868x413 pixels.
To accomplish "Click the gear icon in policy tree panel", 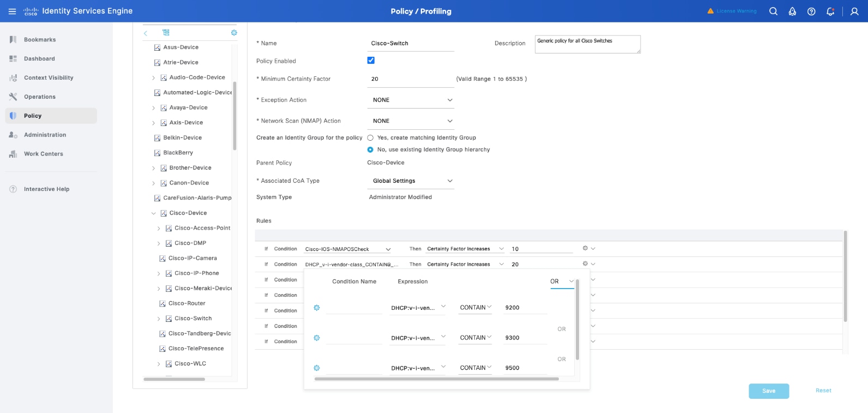I will [234, 33].
